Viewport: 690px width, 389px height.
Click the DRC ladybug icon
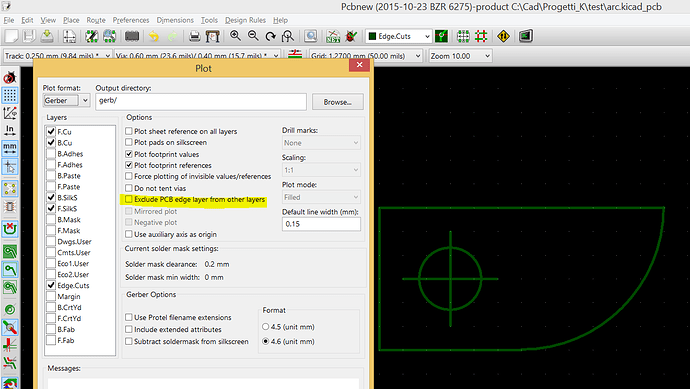click(x=351, y=37)
